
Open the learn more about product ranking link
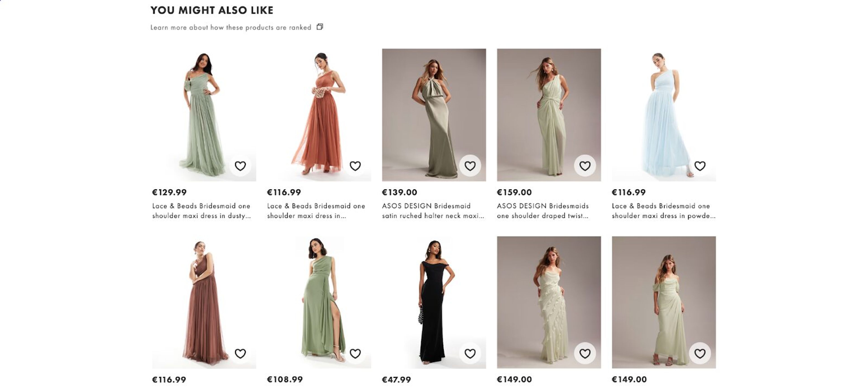pos(231,27)
